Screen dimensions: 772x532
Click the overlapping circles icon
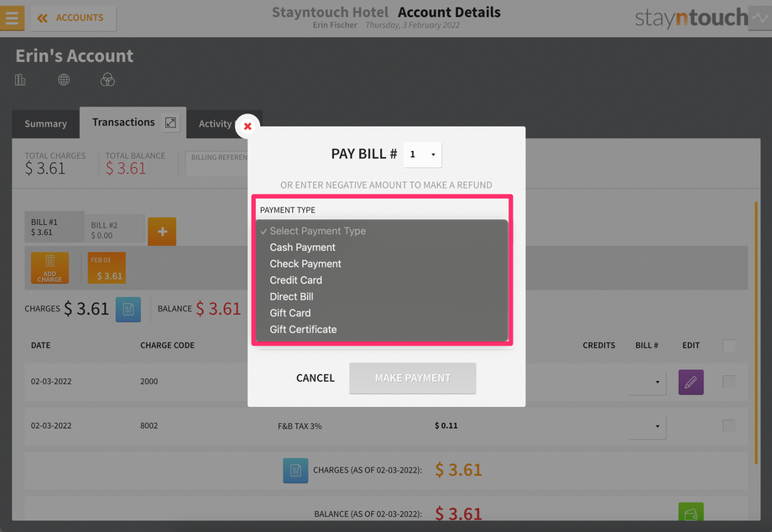pos(107,80)
